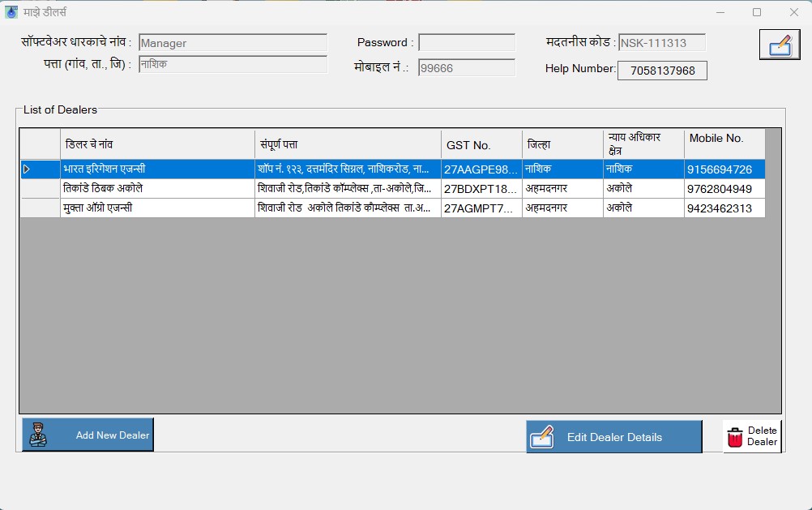The image size is (812, 510).
Task: Sort by the GST No. column header
Action: point(481,145)
